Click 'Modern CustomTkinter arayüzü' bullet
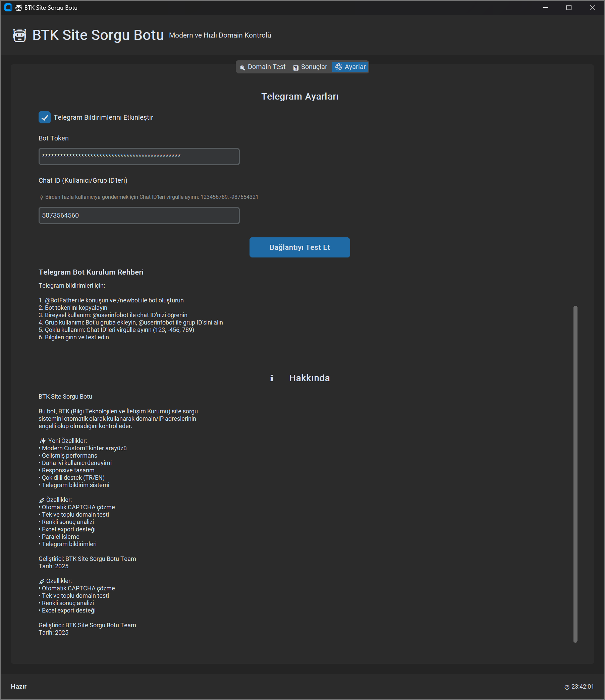605x700 pixels. coord(82,448)
